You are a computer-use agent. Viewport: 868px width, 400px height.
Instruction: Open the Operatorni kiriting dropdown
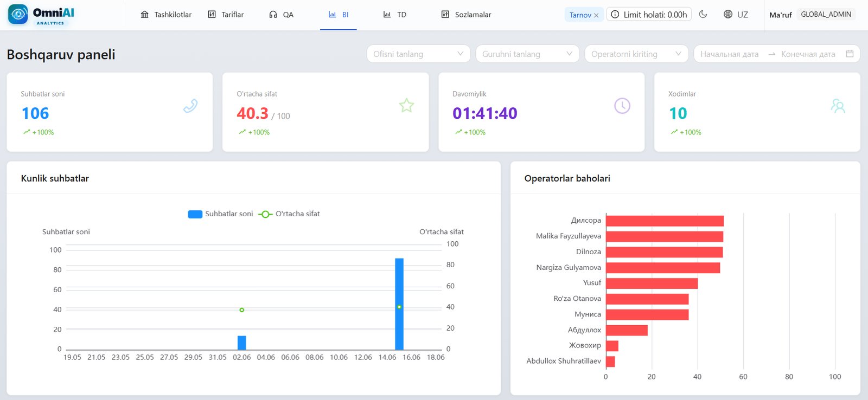636,54
